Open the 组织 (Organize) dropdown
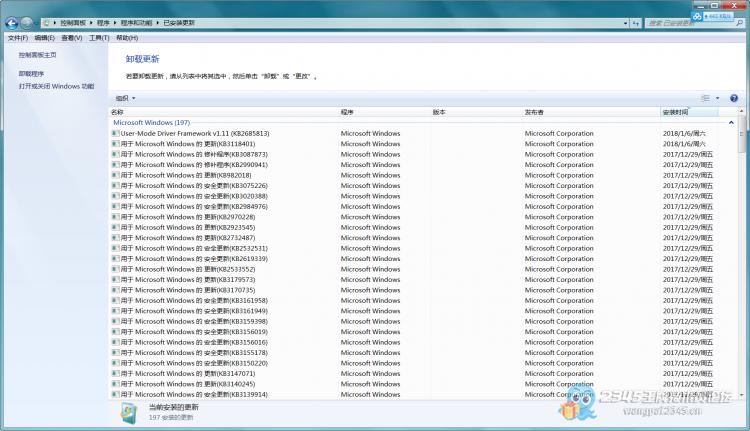 [x=125, y=98]
